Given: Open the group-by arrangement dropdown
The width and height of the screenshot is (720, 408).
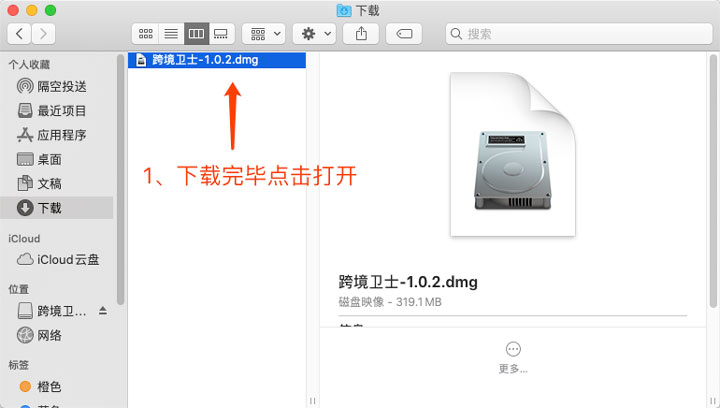Looking at the screenshot, I should (264, 34).
